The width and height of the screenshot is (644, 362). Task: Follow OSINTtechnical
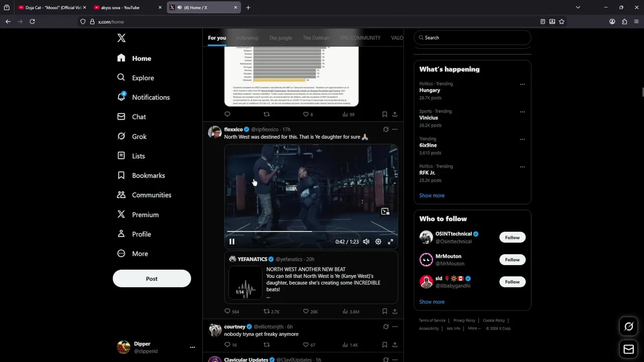(x=512, y=238)
